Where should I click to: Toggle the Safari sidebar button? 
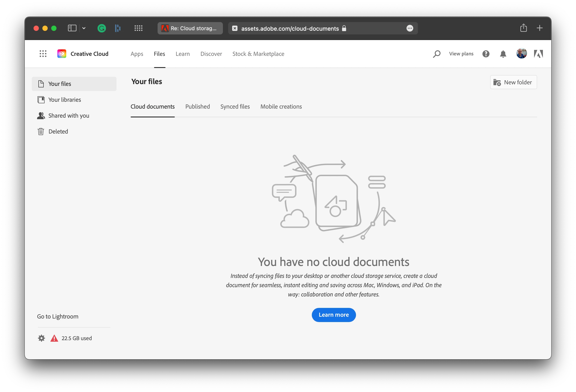pyautogui.click(x=72, y=28)
